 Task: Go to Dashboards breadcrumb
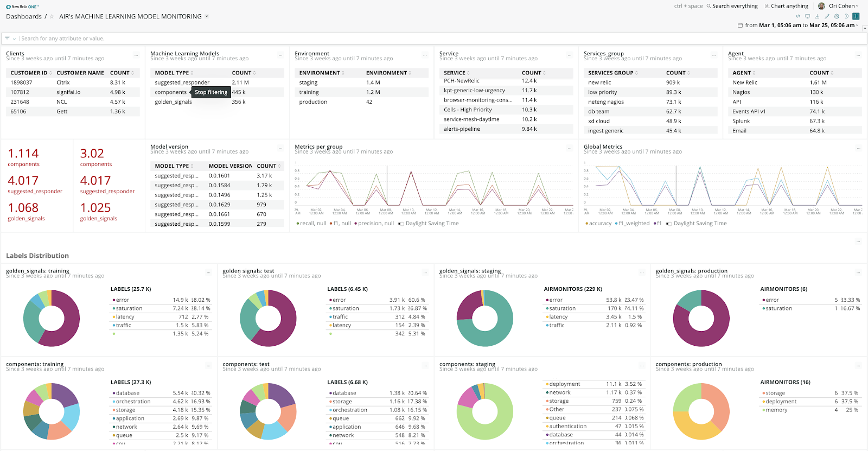pyautogui.click(x=24, y=17)
